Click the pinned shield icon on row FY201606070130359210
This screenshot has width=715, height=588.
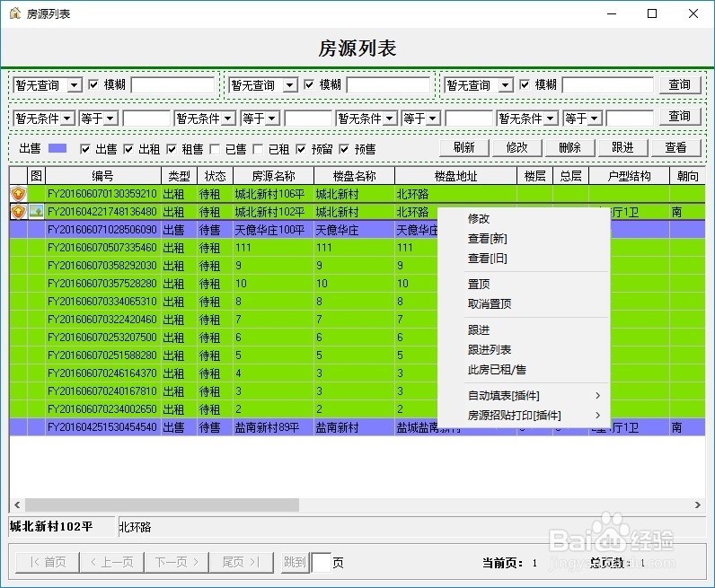[x=18, y=194]
